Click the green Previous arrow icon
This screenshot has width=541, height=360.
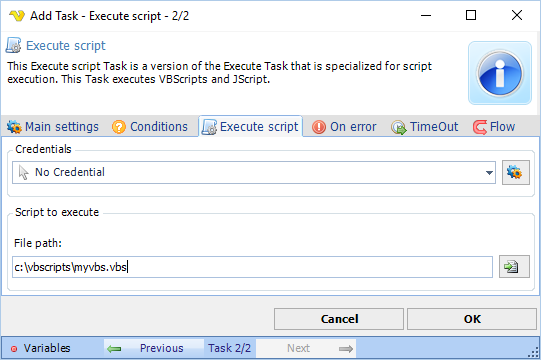click(114, 349)
